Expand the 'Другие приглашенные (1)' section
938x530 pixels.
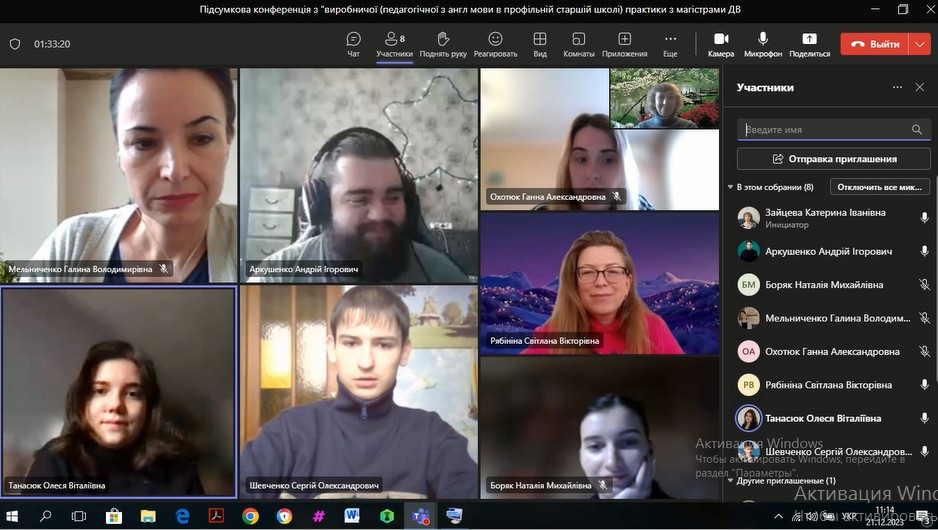pos(730,481)
